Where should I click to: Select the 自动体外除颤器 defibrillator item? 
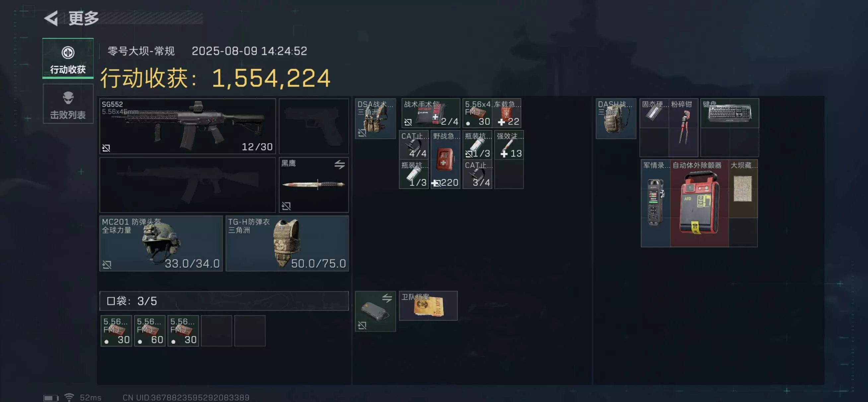point(699,203)
